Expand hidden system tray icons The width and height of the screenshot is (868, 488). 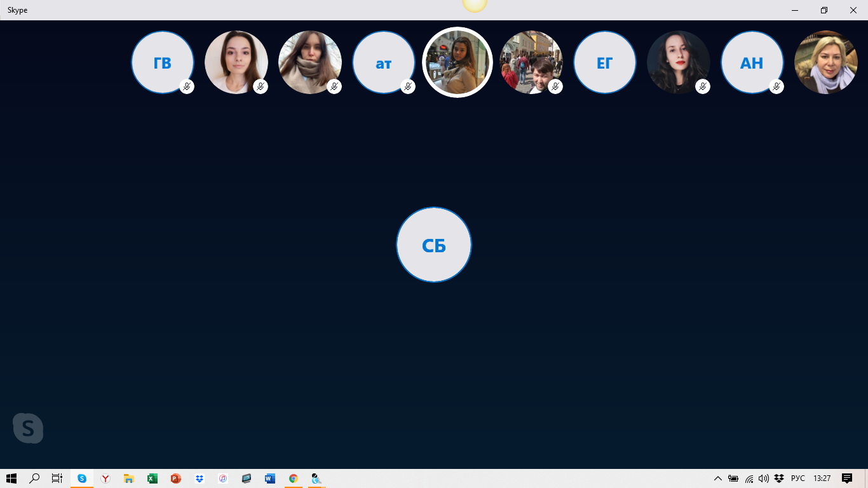click(x=718, y=478)
